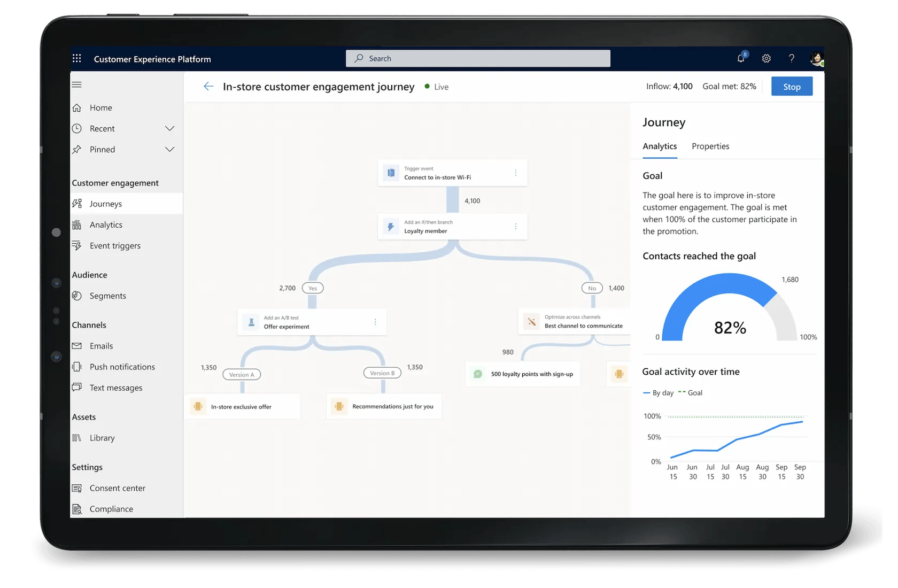This screenshot has height=588, width=898.
Task: Collapse the Pinned section
Action: 169,149
